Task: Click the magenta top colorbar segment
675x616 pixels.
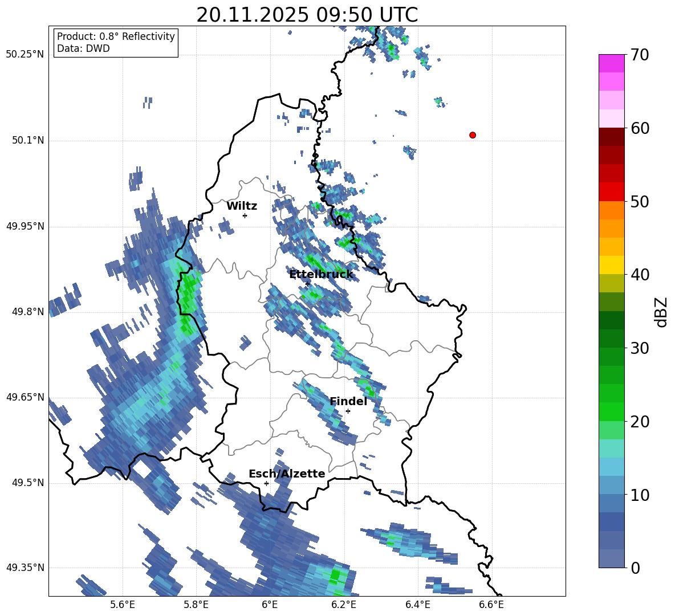Action: [611, 64]
